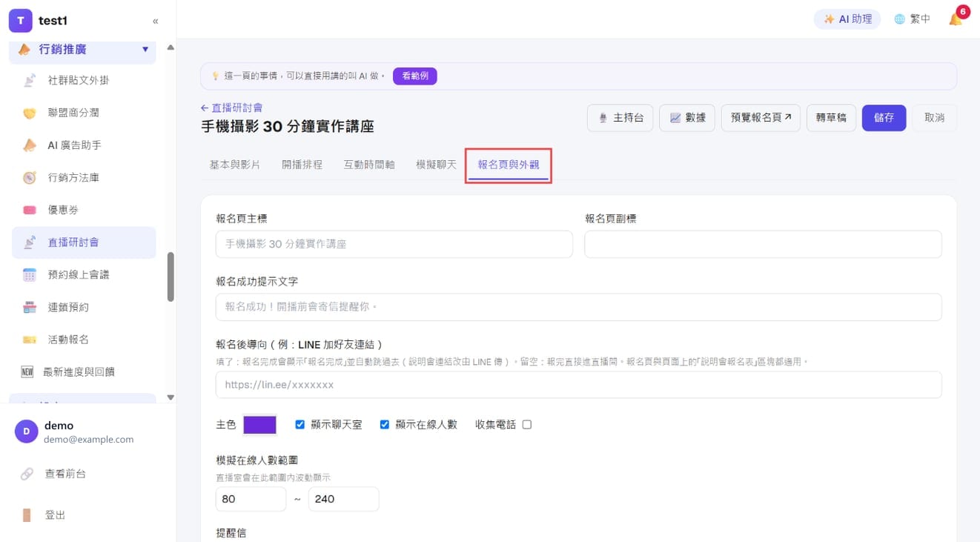Go back via the ← 直播研討會 link
This screenshot has height=542, width=980.
coord(232,108)
